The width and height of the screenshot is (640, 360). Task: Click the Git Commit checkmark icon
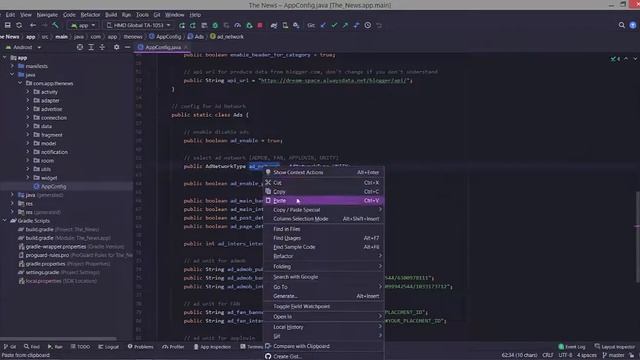coord(334,25)
